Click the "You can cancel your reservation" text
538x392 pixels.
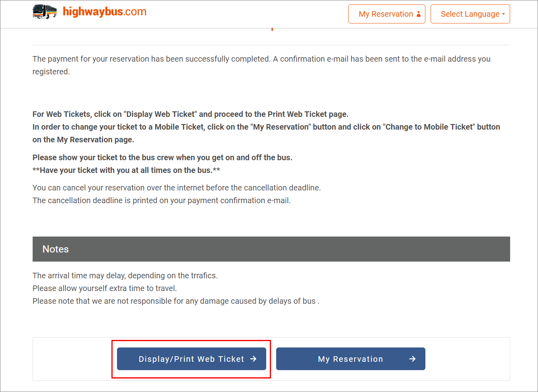[x=176, y=188]
